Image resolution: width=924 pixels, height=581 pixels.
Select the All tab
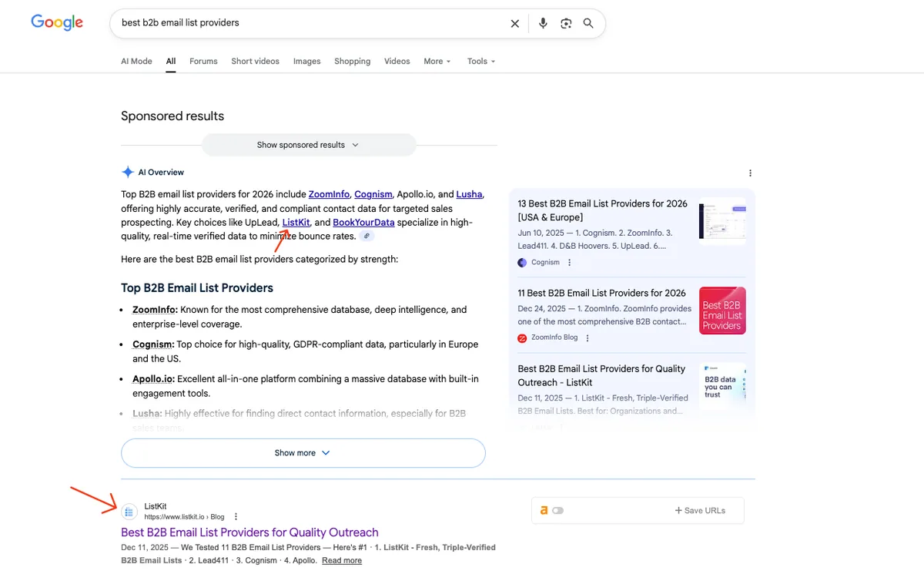click(x=171, y=62)
